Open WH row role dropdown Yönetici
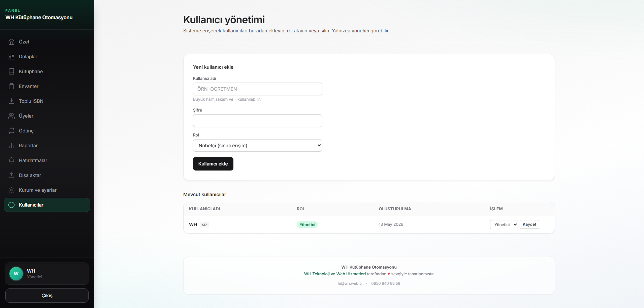644x308 pixels. click(x=504, y=225)
